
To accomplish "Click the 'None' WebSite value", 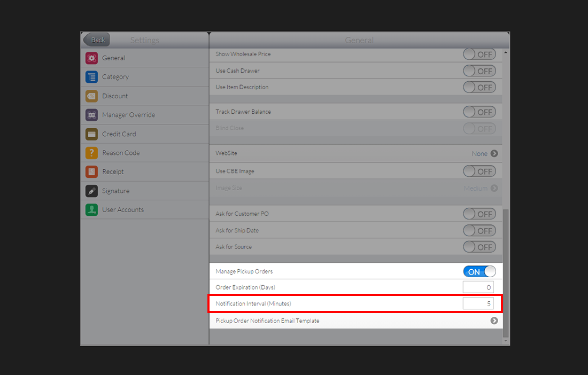I will coord(479,154).
